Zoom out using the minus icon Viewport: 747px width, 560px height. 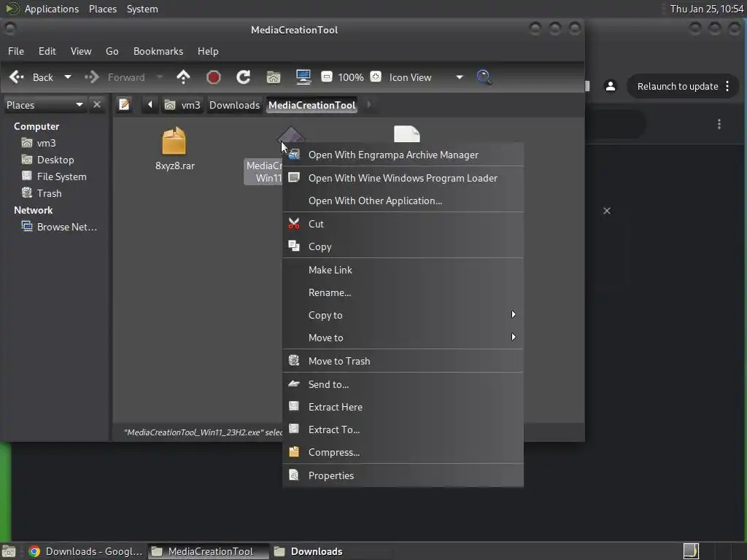point(326,77)
